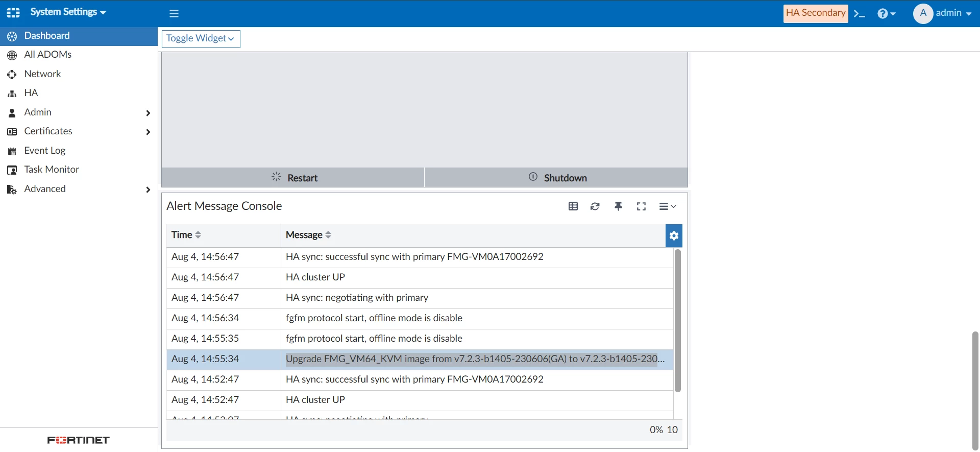Click the Fortinet logo

(x=79, y=440)
